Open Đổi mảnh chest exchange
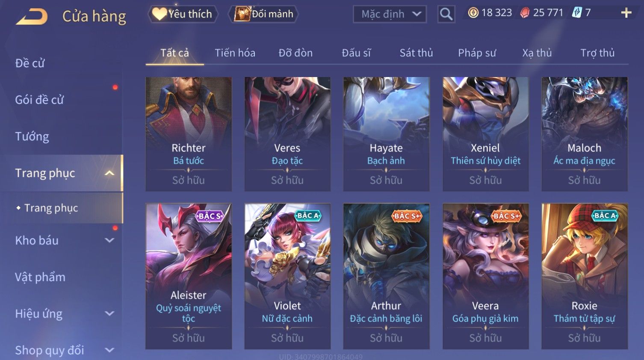 click(x=264, y=14)
